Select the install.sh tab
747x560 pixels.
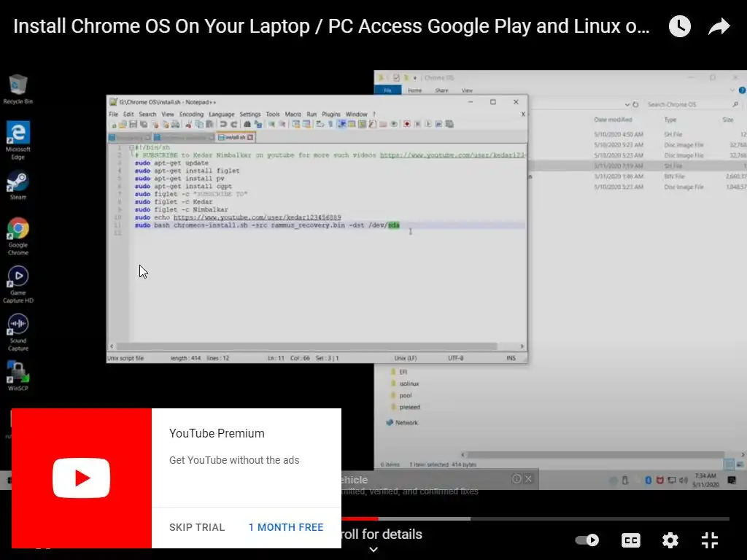(x=236, y=137)
